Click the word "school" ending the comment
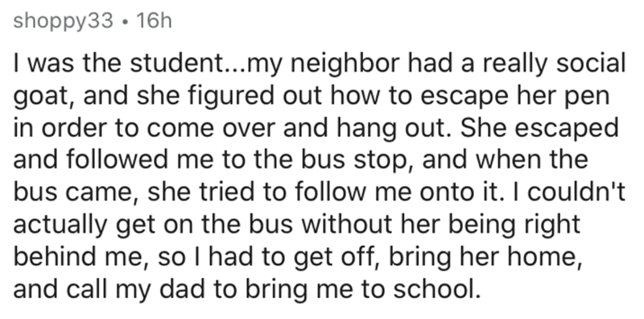644x319 pixels. (432, 288)
